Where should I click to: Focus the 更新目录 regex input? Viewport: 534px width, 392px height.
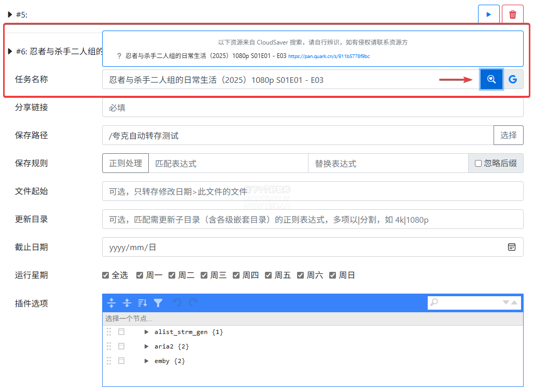point(313,219)
